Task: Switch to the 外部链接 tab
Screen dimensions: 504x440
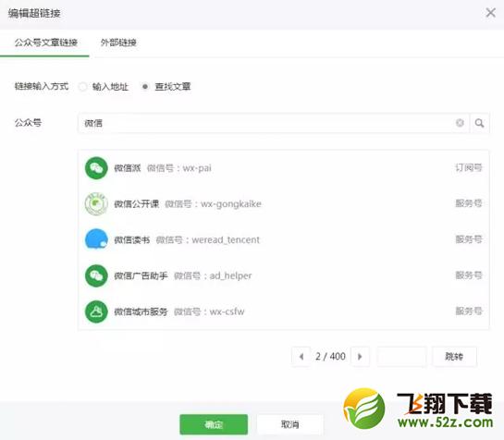Action: pos(118,43)
